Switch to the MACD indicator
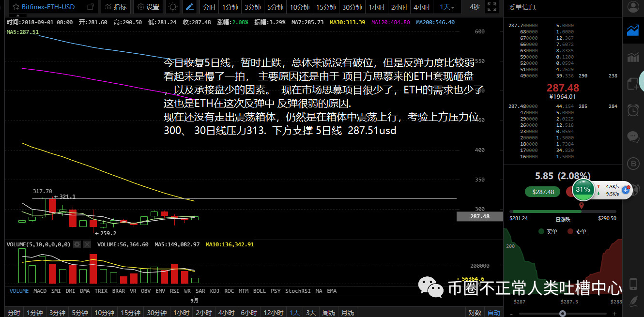644x317 pixels. [40, 291]
